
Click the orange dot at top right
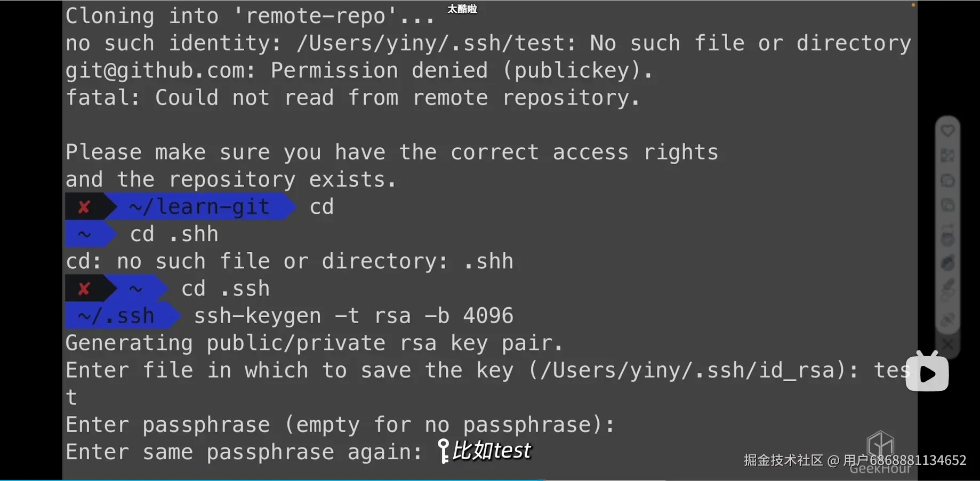(913, 5)
